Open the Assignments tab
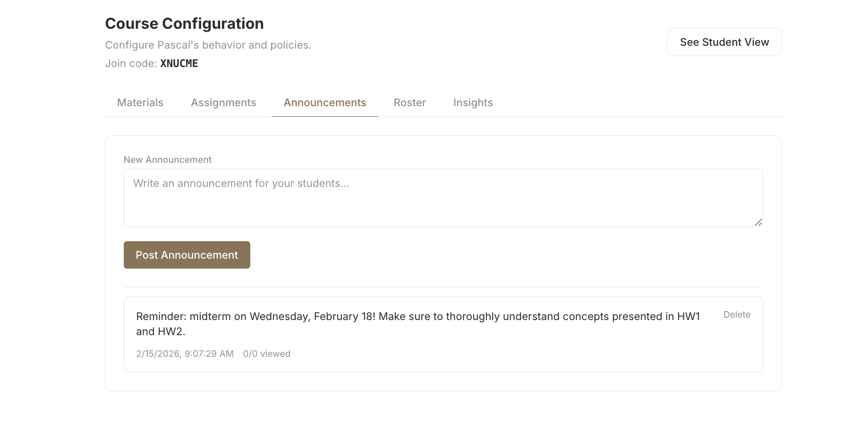Viewport: 868px width, 422px height. pyautogui.click(x=223, y=102)
